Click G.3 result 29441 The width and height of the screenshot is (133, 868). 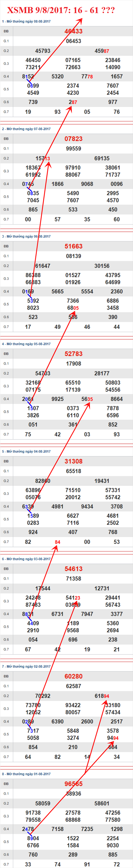click(x=113, y=597)
